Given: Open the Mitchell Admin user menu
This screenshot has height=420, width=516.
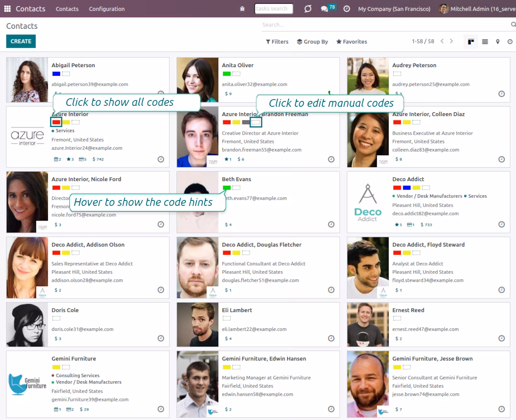Looking at the screenshot, I should [477, 9].
